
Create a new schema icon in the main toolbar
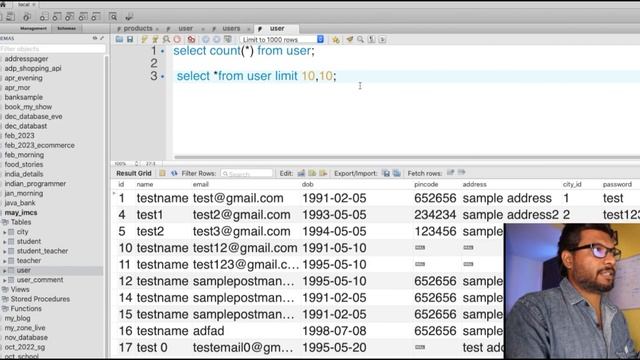pos(44,17)
